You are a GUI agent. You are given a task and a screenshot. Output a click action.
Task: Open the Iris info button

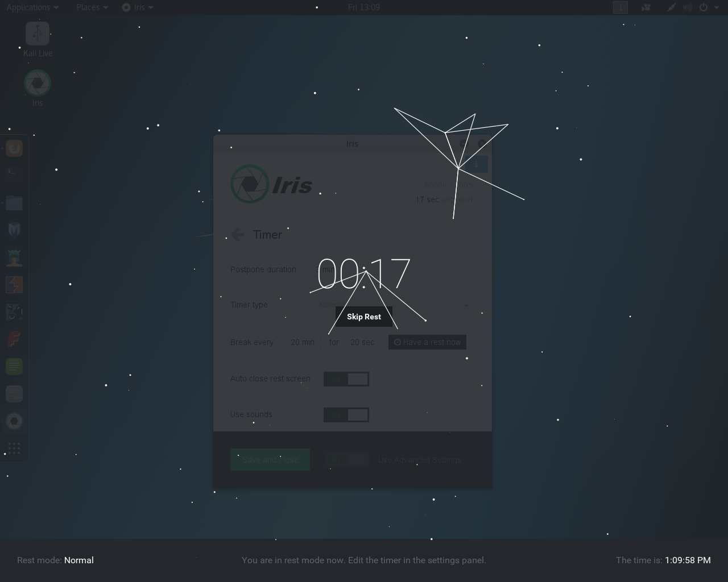point(477,164)
